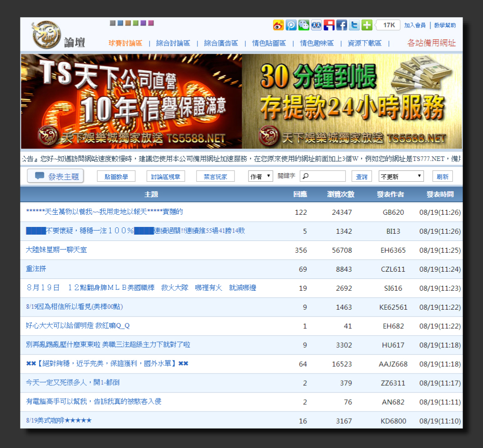The width and height of the screenshot is (483, 448).
Task: Click the magnifier icon in keyword search box
Action: [x=305, y=176]
